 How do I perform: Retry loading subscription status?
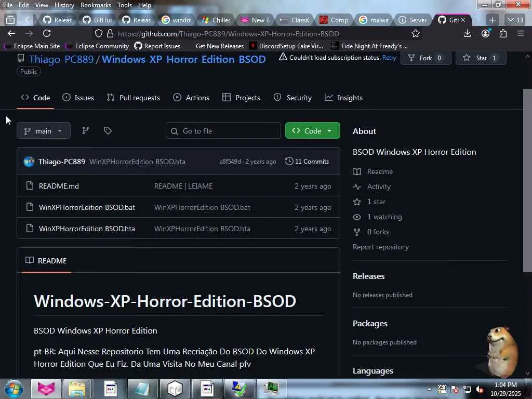(389, 57)
